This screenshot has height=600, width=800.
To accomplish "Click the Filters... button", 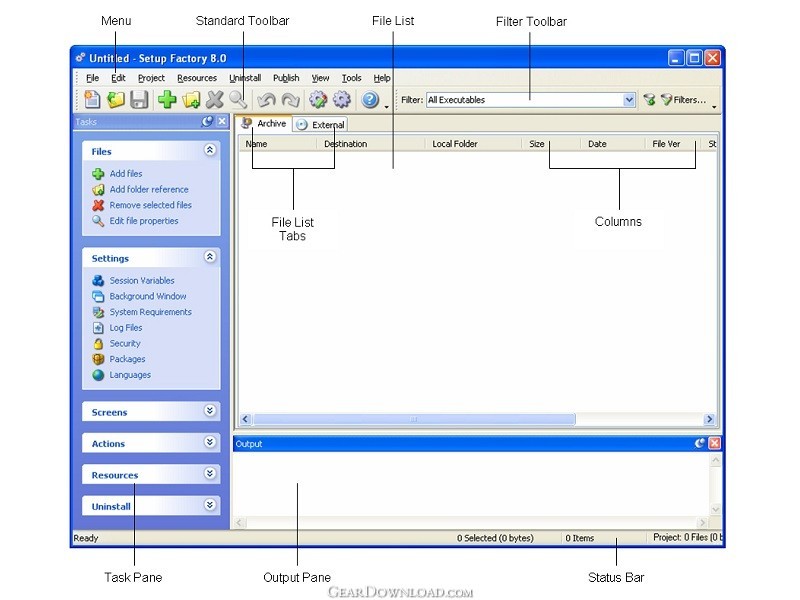I will [683, 100].
